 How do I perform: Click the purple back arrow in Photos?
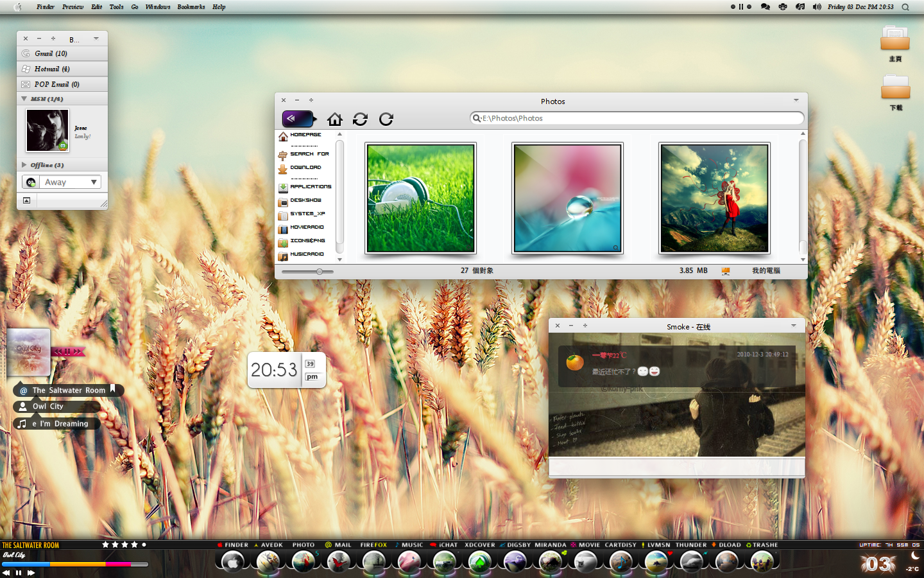298,119
